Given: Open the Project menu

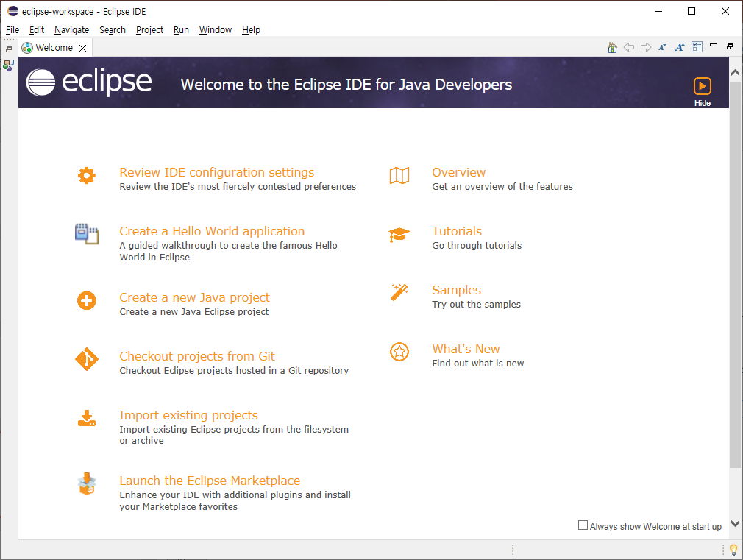Looking at the screenshot, I should point(149,30).
